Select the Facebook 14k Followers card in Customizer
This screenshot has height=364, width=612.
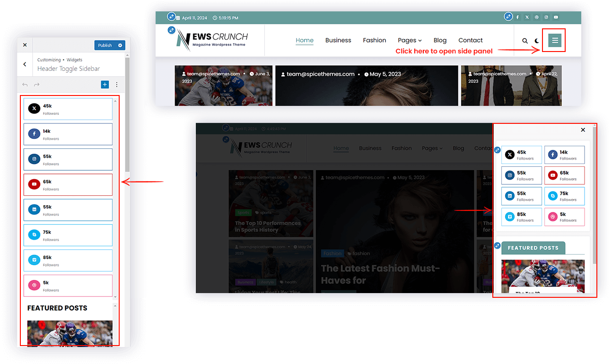pyautogui.click(x=68, y=134)
